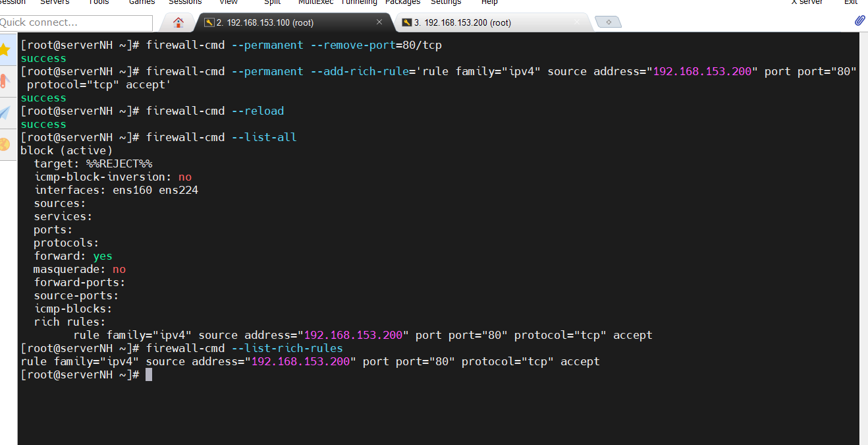Click the 'ports:' line
The height and width of the screenshot is (445, 868).
53,229
